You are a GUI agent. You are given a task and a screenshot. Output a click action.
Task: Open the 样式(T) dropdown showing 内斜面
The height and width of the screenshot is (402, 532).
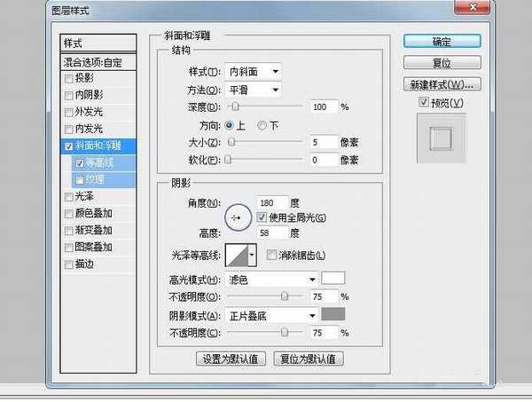coord(253,72)
